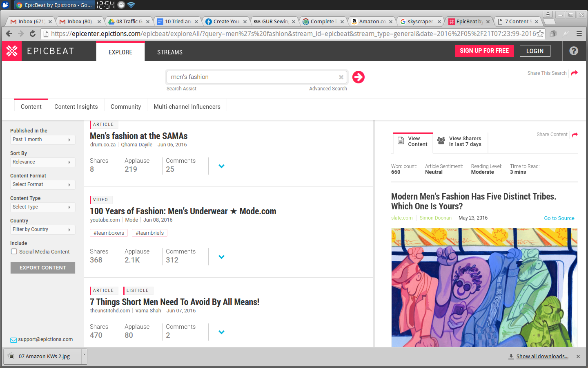Viewport: 588px width, 368px height.
Task: Click the browser address bar URL
Action: 293,34
